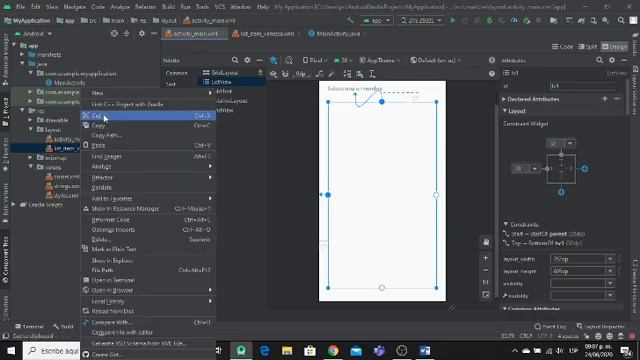Click the Infer Constraints magic wand icon
Viewport: 640px width, 360px height.
tap(331, 74)
